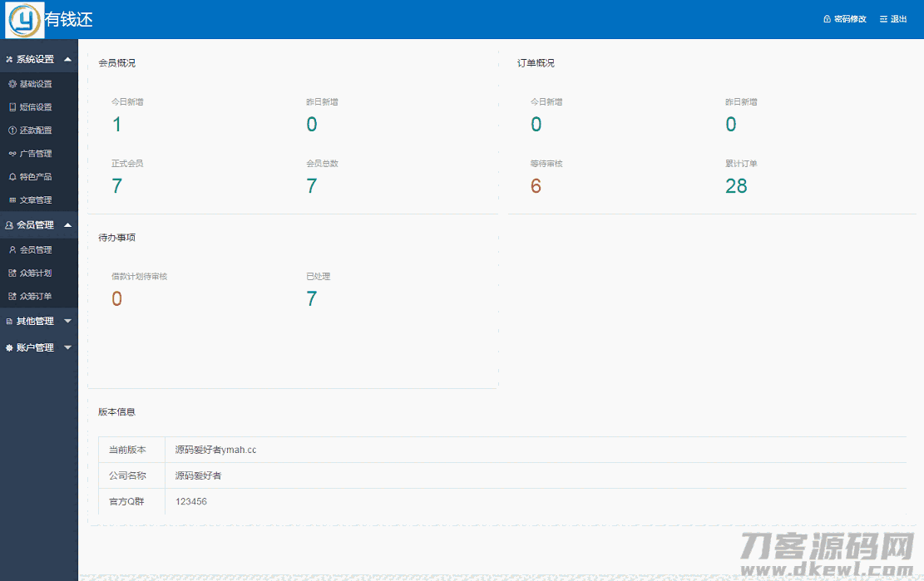Click the 累计订单 number 28
Image resolution: width=924 pixels, height=581 pixels.
[x=736, y=186]
